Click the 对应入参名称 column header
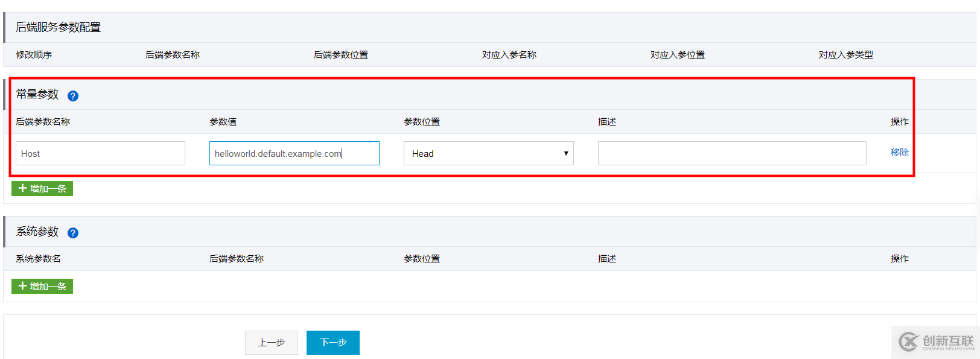Screen dimensions: 980x359 (509, 54)
